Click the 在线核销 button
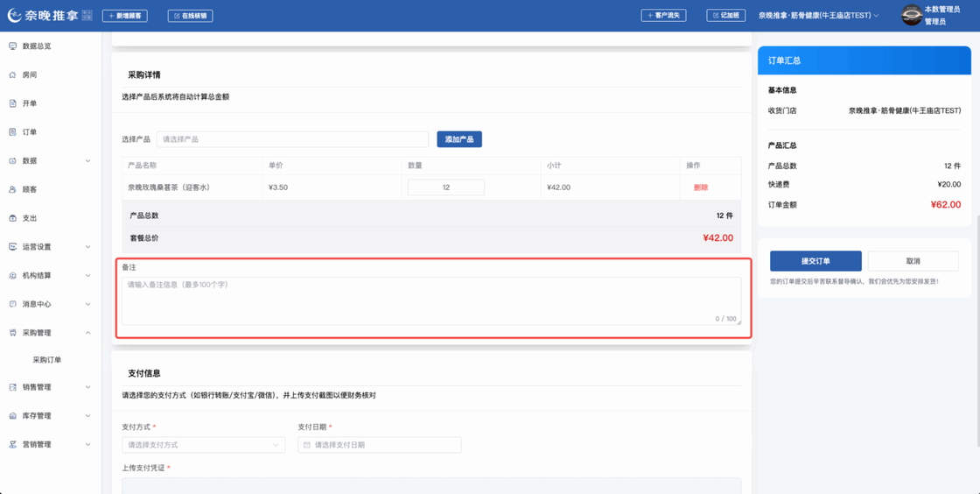This screenshot has width=980, height=494. [x=190, y=16]
